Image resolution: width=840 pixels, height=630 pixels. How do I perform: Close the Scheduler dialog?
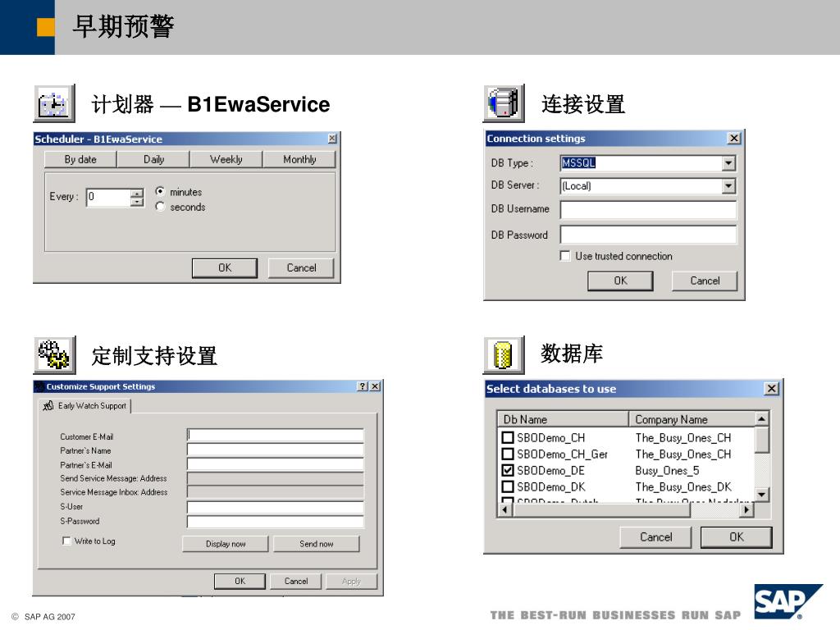(332, 139)
